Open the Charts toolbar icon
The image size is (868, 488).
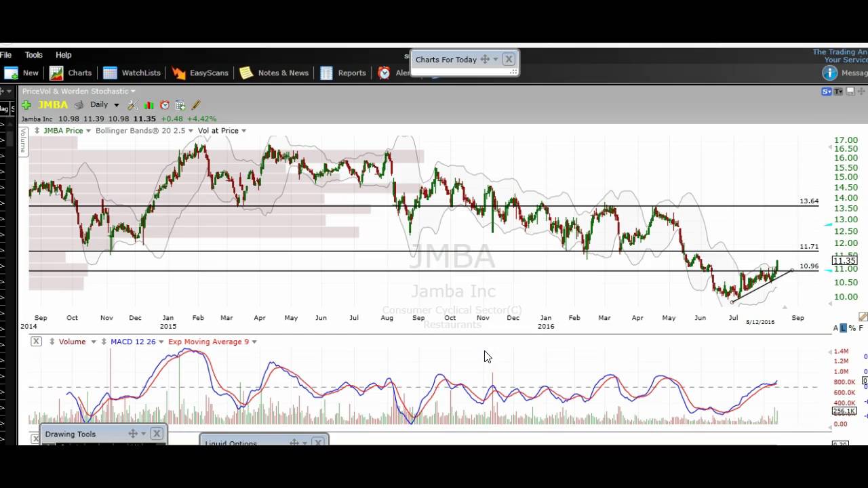[x=56, y=73]
